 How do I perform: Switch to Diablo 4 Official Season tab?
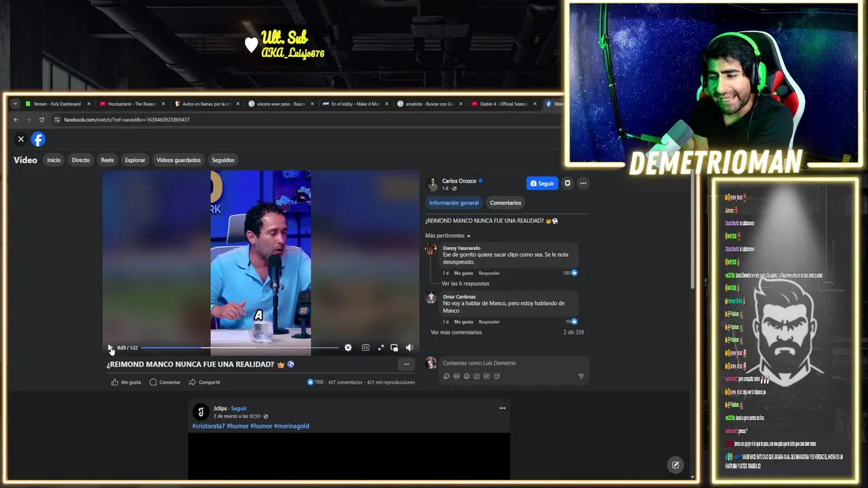(503, 104)
